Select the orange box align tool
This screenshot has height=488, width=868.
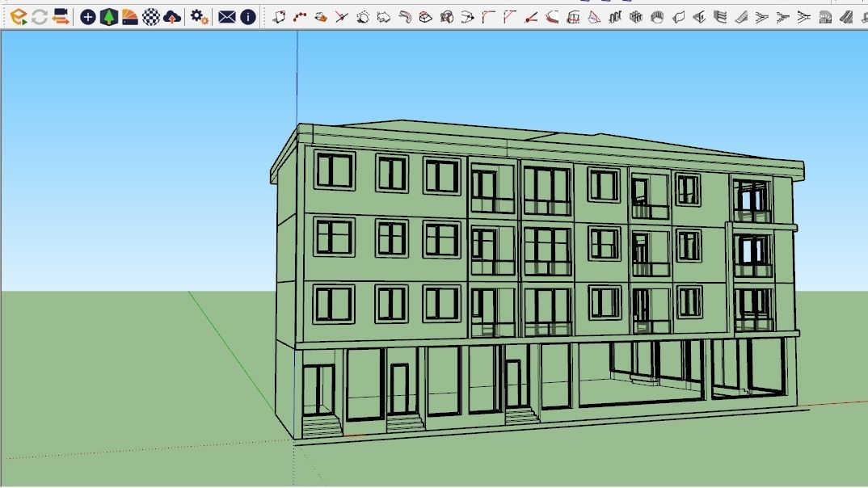(321, 18)
